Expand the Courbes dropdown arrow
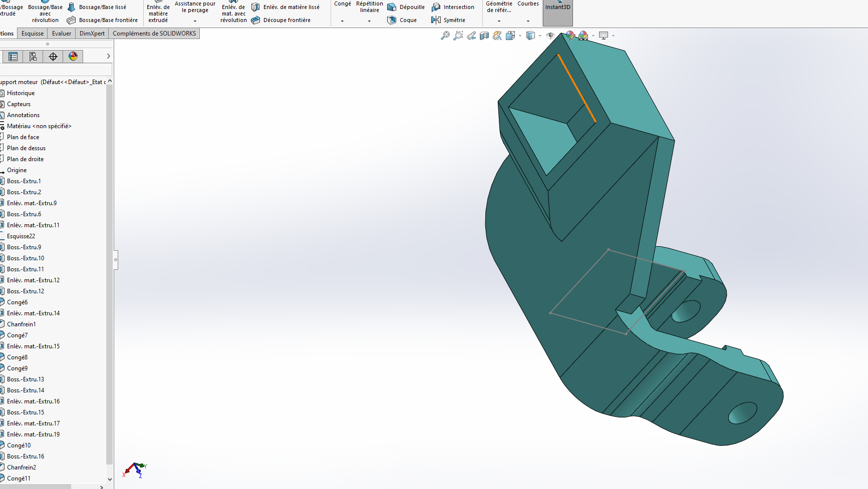 click(528, 21)
